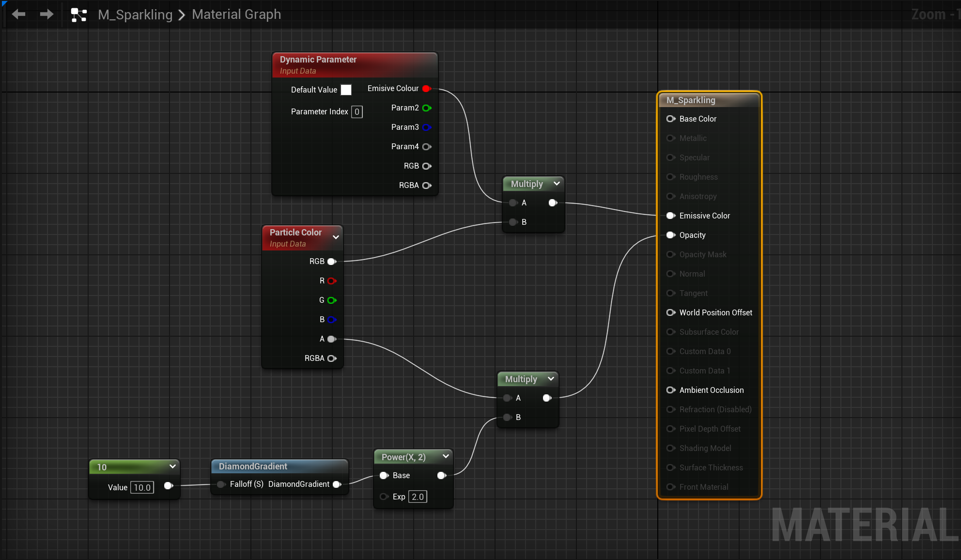
Task: Click the blue Param3 output pin
Action: pos(427,127)
